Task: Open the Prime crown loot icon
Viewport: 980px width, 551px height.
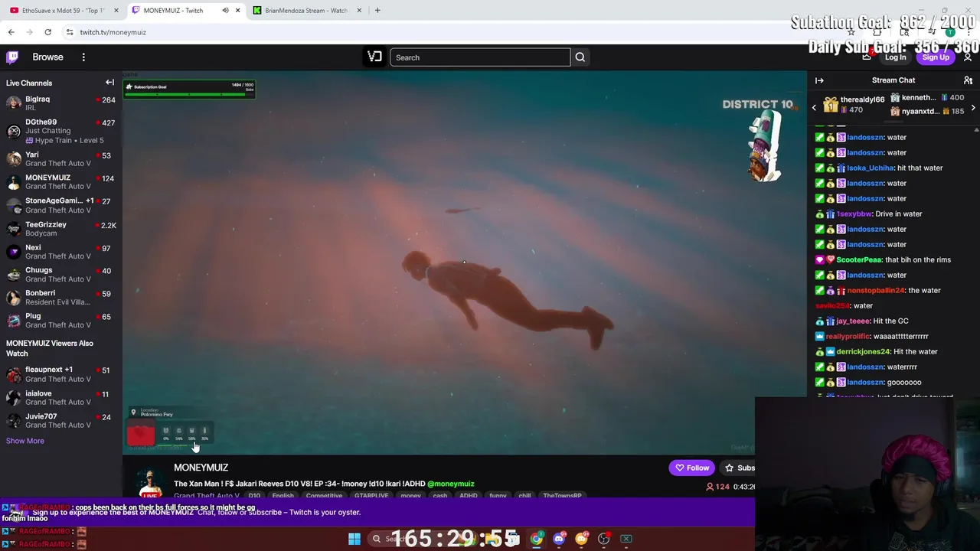Action: (867, 57)
